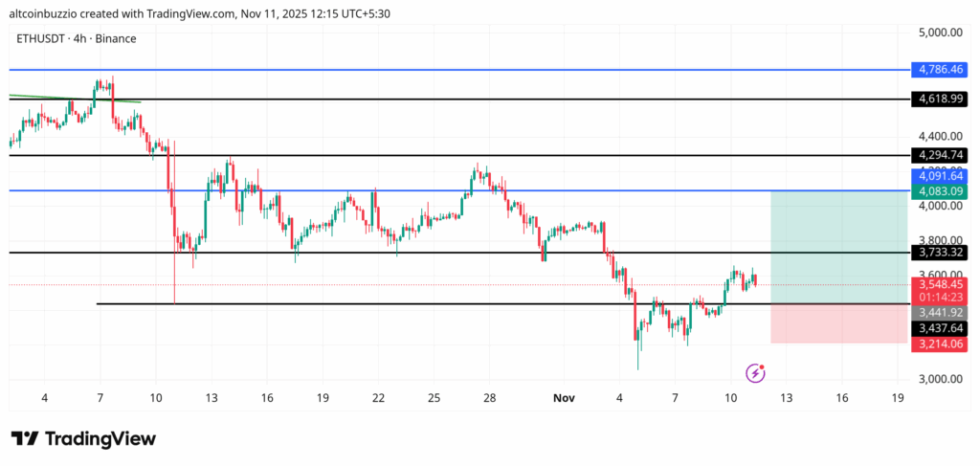Select the blue 4,786.46 price label
The width and height of the screenshot is (980, 466).
(939, 70)
